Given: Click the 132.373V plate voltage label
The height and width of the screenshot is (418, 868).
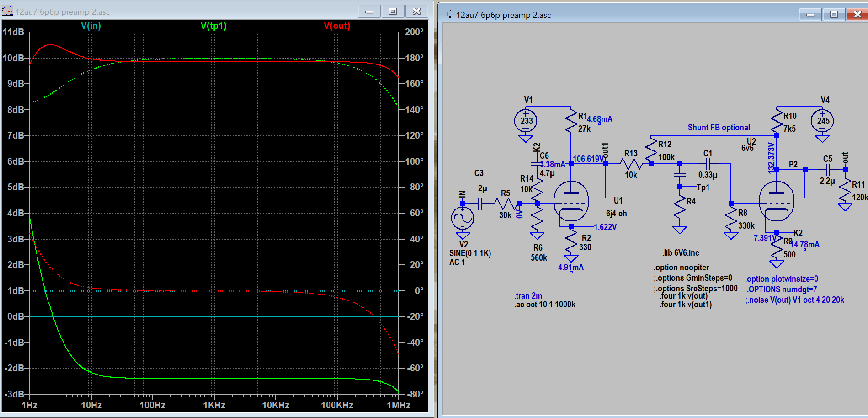Looking at the screenshot, I should pyautogui.click(x=771, y=158).
